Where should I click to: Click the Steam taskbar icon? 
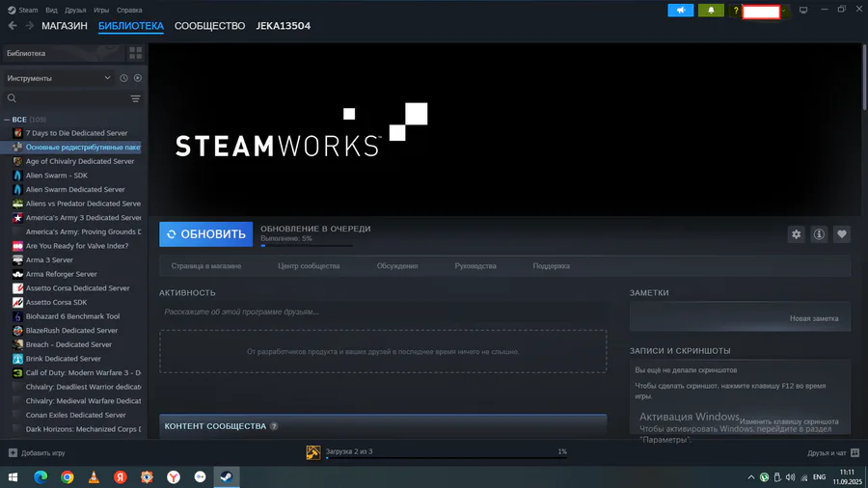point(227,477)
